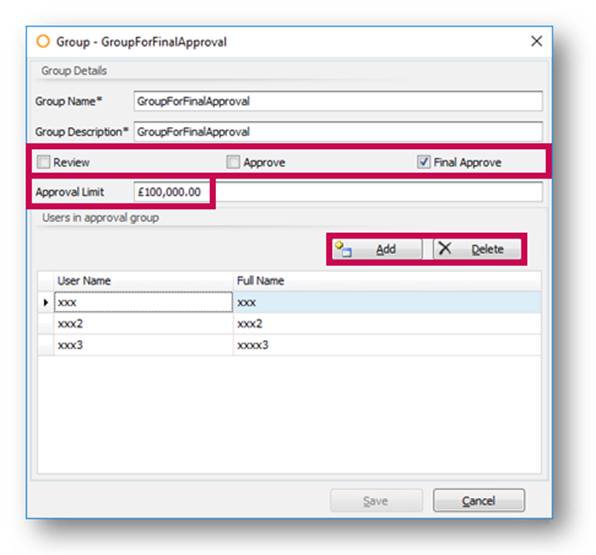Close the GroupForFinalApproval dialog window

coord(536,41)
